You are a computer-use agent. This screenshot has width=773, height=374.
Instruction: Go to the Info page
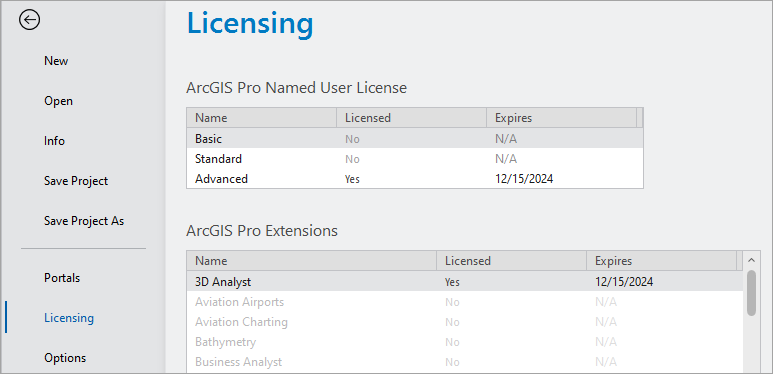(54, 141)
